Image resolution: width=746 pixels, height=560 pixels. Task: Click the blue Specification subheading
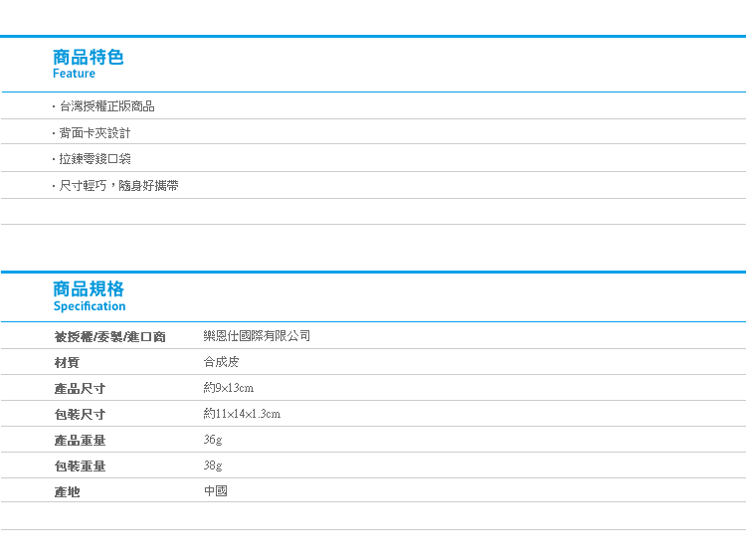pyautogui.click(x=90, y=306)
